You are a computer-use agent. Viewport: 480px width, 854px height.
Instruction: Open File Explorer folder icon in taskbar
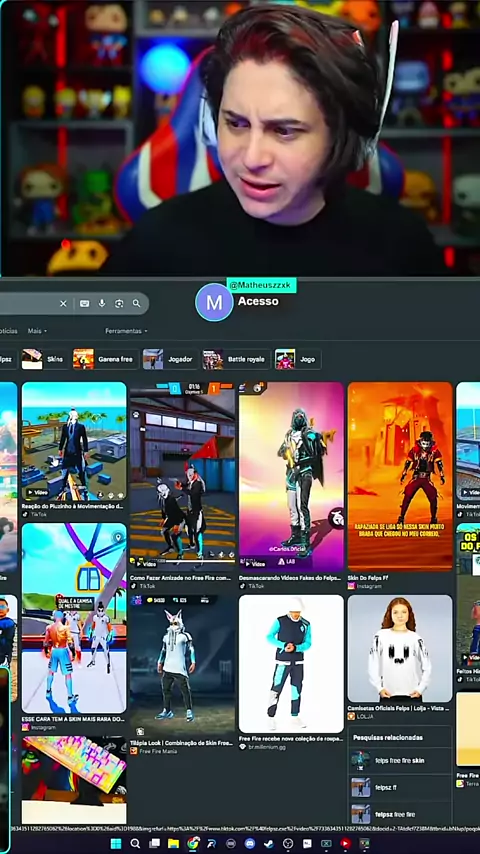coord(173,844)
